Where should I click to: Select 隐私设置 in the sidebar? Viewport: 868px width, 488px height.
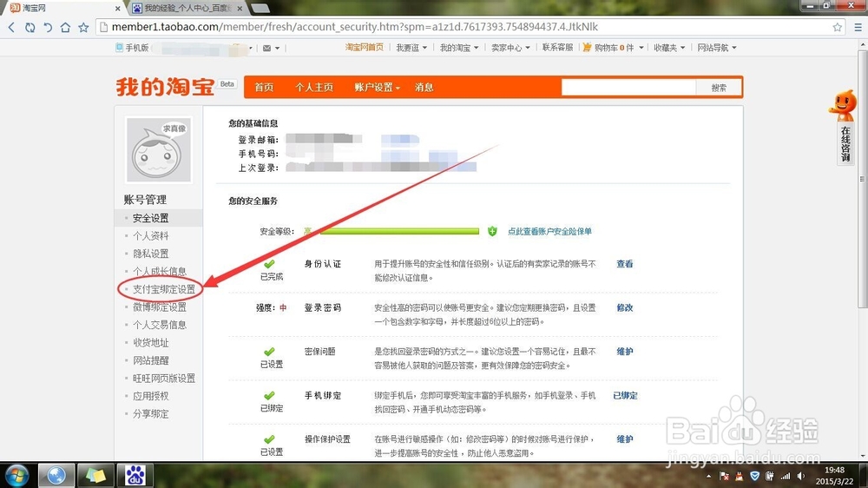pyautogui.click(x=150, y=254)
